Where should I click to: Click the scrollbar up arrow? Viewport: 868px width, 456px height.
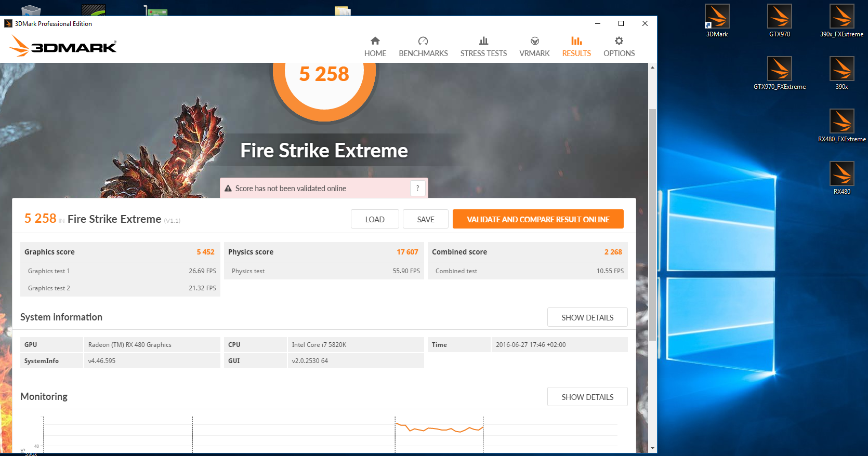click(652, 68)
